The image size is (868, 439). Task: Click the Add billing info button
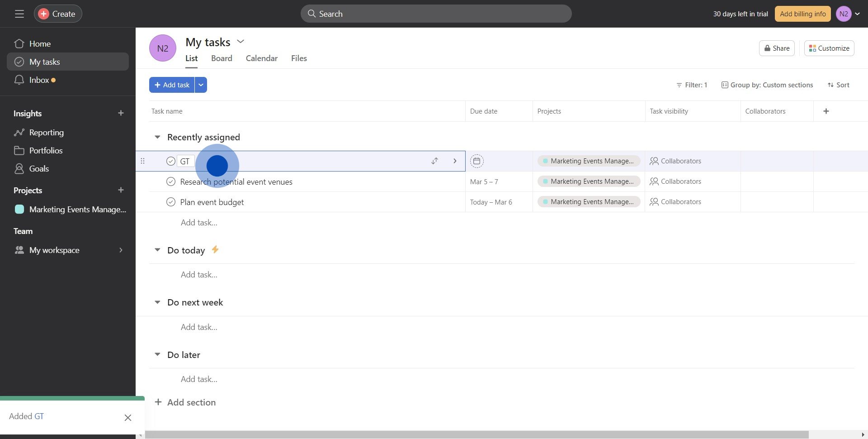(802, 14)
